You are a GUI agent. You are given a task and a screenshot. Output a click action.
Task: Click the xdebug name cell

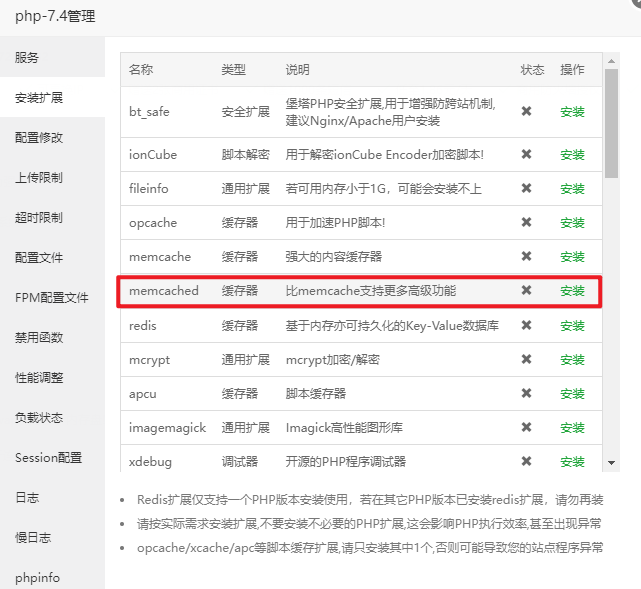[150, 462]
